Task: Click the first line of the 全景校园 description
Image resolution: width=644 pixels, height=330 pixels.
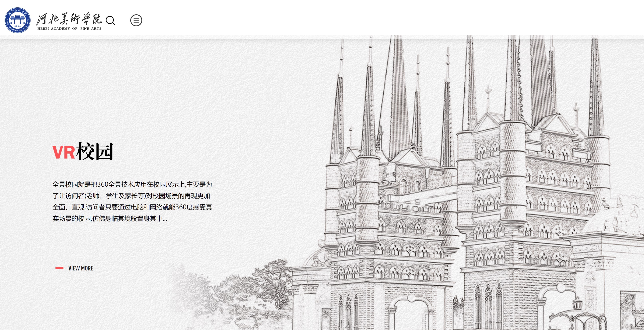Action: pos(132,184)
